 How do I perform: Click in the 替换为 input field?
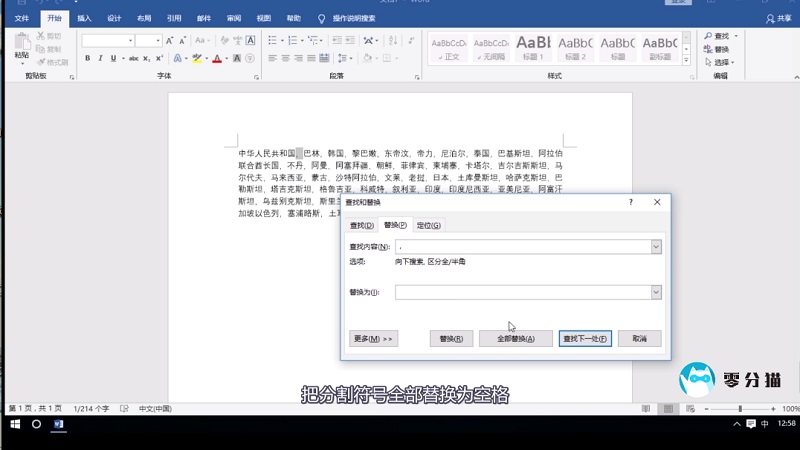(522, 292)
